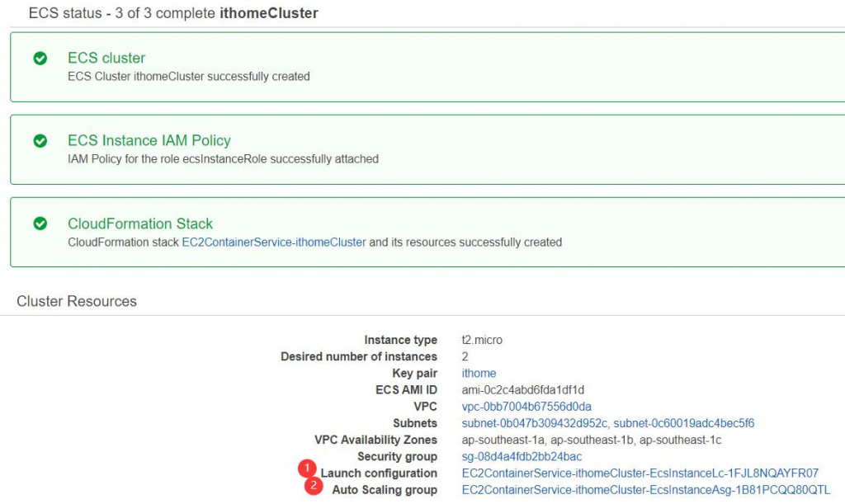The width and height of the screenshot is (845, 504).
Task: Click the ECS status ithomeCluster header text
Action: pyautogui.click(x=173, y=13)
